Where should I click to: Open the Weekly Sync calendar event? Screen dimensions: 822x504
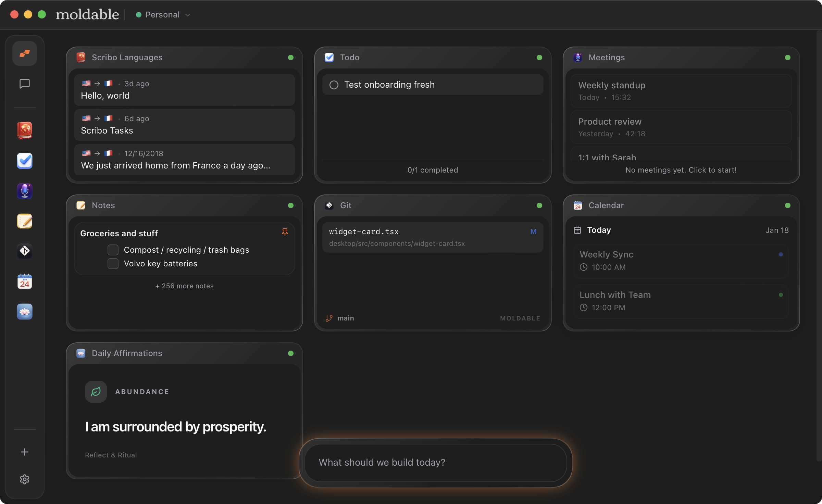(x=681, y=260)
